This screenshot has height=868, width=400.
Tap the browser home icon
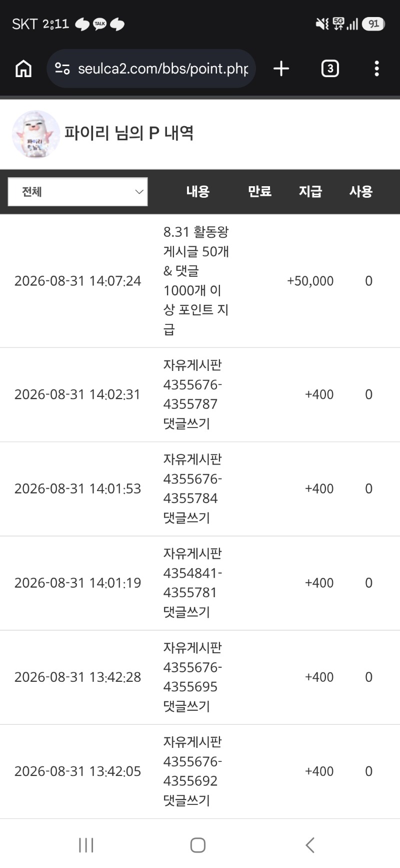[23, 69]
